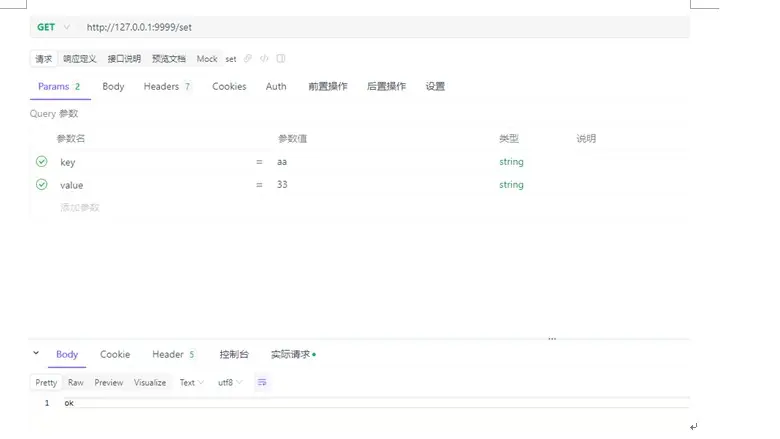
Task: Choose the Preview view button
Action: [x=108, y=382]
